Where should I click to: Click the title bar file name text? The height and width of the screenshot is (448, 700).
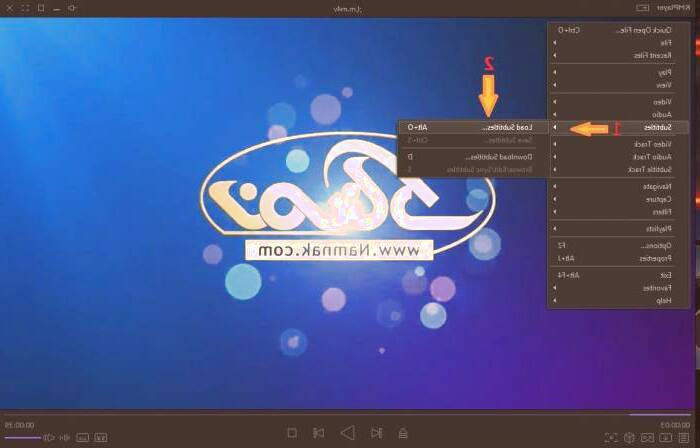click(347, 9)
